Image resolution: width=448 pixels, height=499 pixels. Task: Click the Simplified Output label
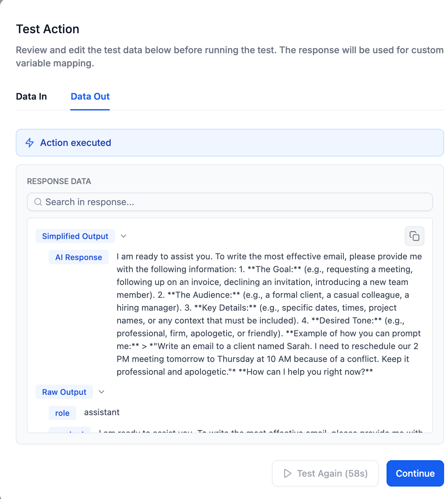(x=75, y=236)
